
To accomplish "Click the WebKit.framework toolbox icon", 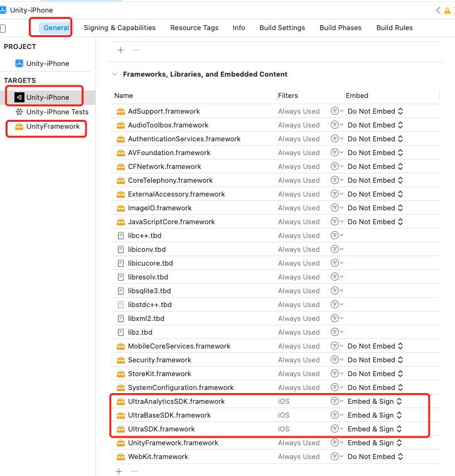I will coord(120,457).
